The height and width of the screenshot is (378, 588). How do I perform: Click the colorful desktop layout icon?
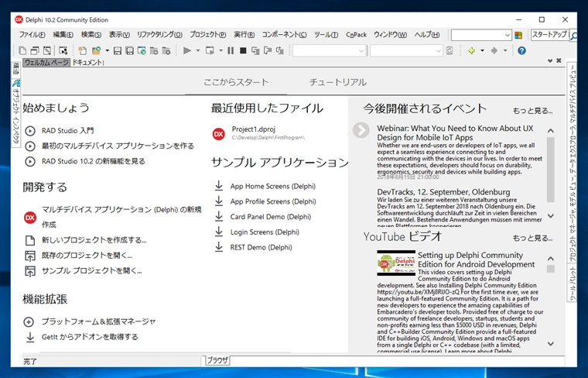518,36
